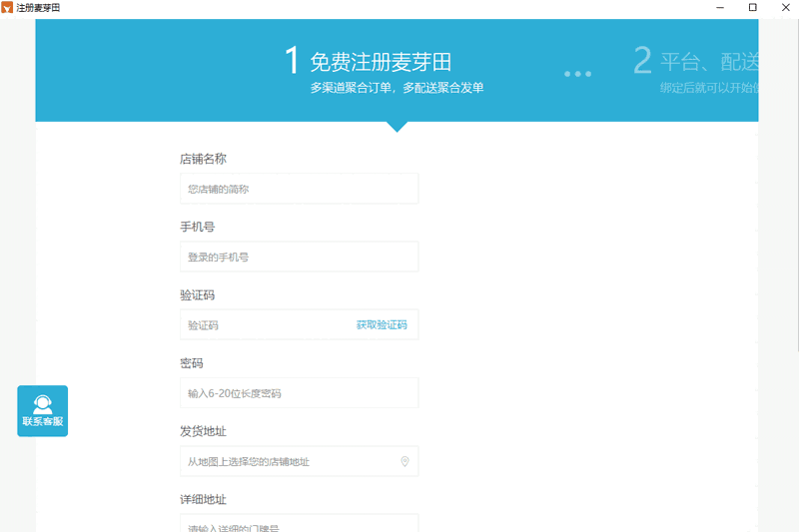Click the 详细地址 field label
This screenshot has height=532, width=799.
tap(203, 500)
